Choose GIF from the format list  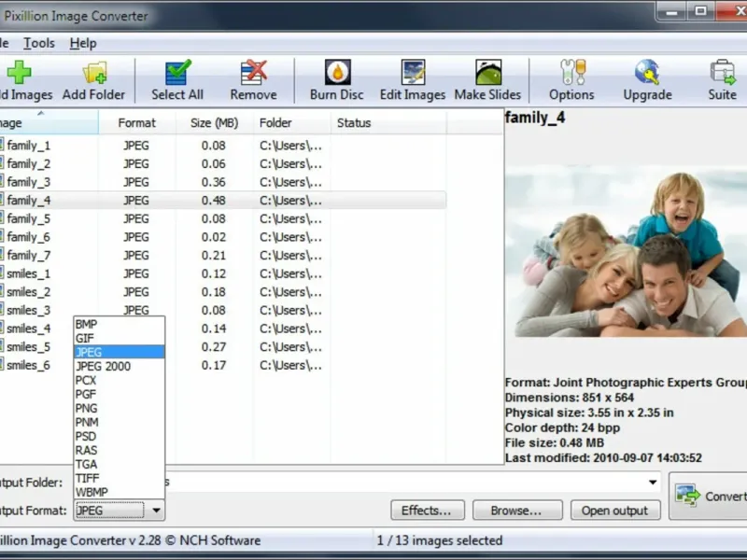pos(120,338)
